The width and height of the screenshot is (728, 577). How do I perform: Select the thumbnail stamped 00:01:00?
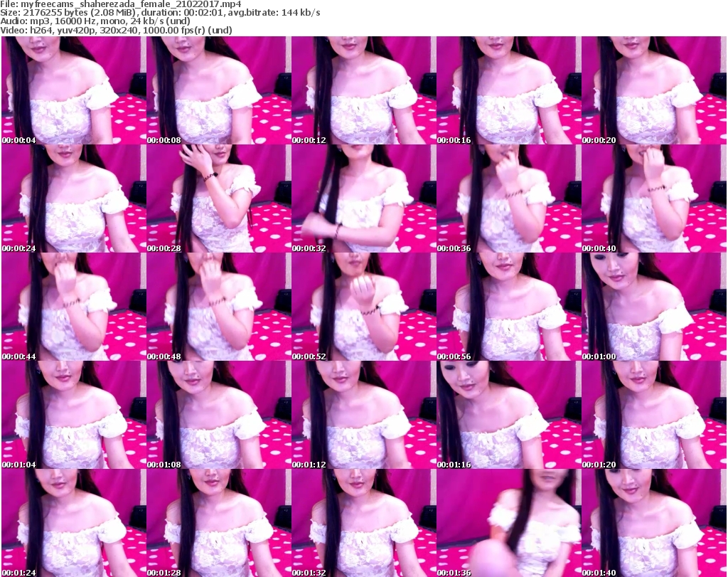pos(654,307)
